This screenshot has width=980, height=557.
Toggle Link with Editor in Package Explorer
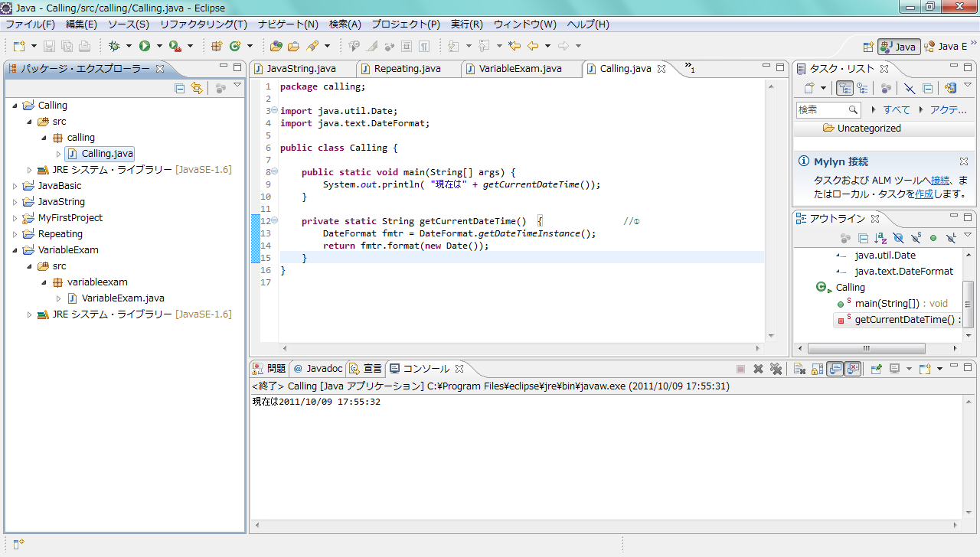click(x=197, y=89)
